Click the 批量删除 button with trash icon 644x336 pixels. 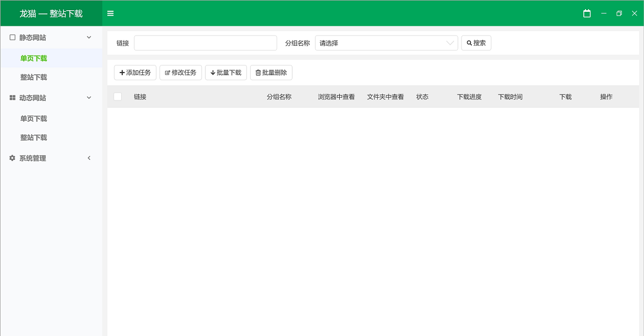(271, 72)
